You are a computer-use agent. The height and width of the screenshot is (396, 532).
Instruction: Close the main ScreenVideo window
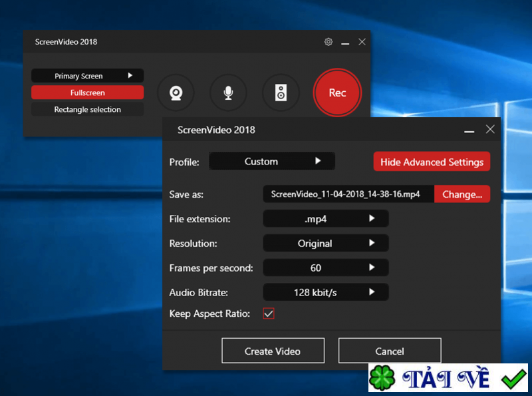[x=362, y=42]
